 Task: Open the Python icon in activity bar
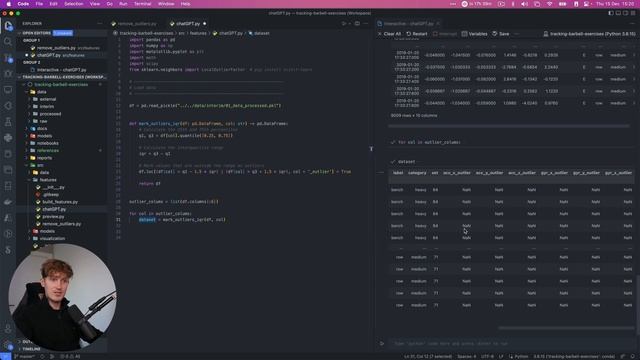point(8,138)
